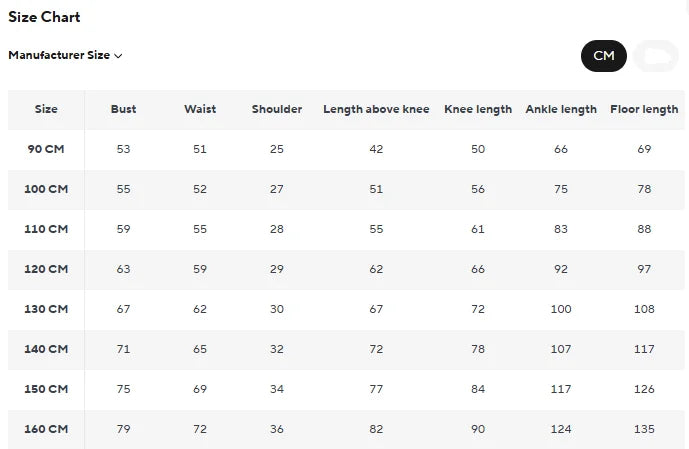Image resolution: width=689 pixels, height=449 pixels.
Task: Click the Knee length column header
Action: click(478, 109)
